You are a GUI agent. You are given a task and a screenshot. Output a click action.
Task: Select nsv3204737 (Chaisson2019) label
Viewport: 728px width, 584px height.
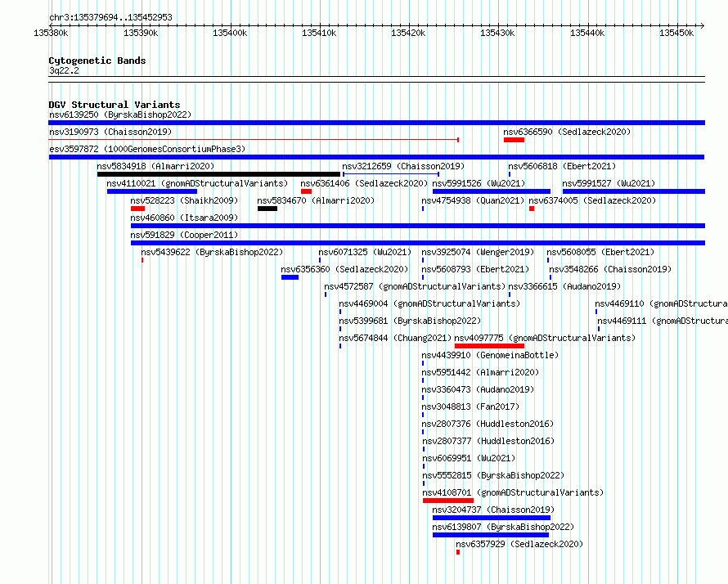(x=493, y=510)
